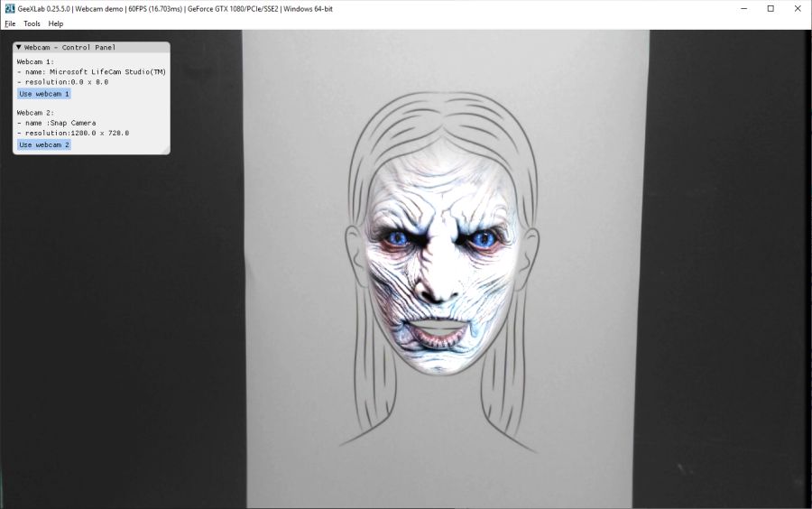Screen dimensions: 812x509
Task: Click the Use webcam 2 button
Action: (x=44, y=145)
